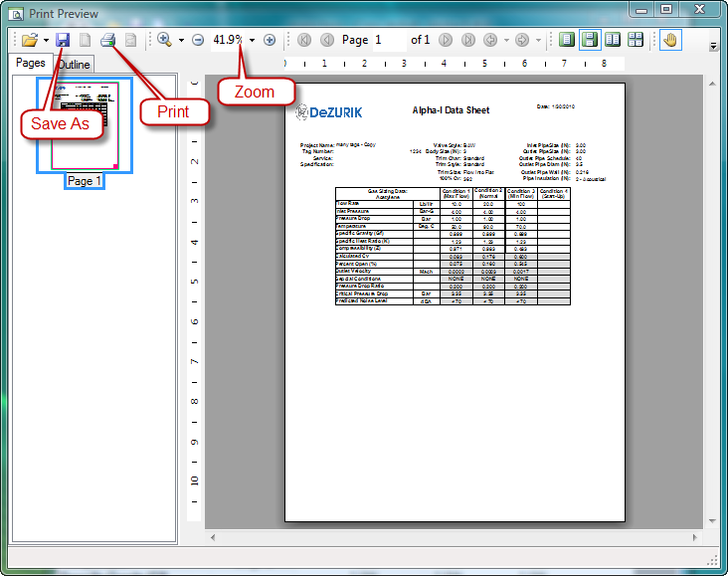Navigate back in view history
Image resolution: width=728 pixels, height=576 pixels.
click(490, 40)
